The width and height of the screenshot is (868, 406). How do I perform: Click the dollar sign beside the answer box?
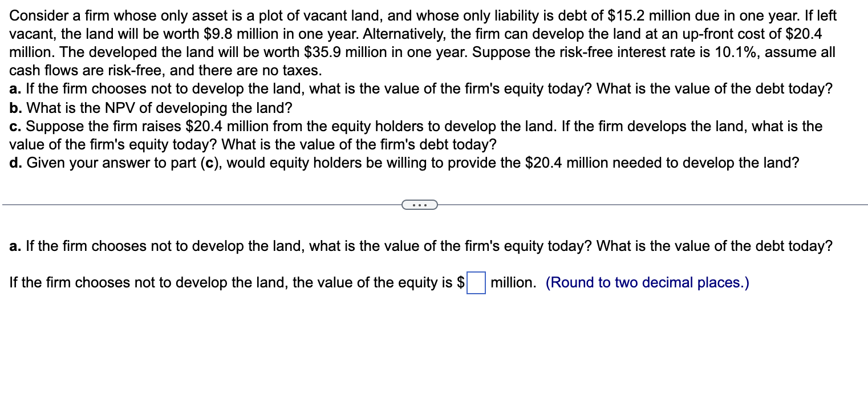(x=461, y=282)
